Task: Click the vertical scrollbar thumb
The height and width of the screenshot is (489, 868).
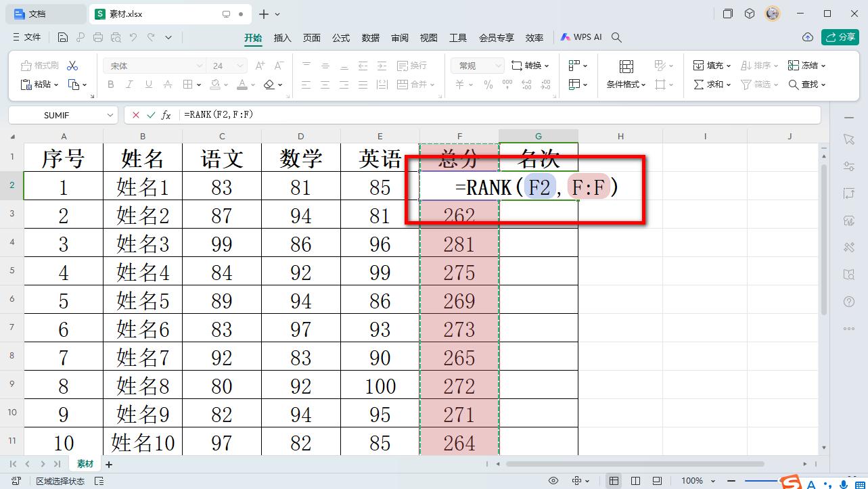Action: tap(823, 240)
